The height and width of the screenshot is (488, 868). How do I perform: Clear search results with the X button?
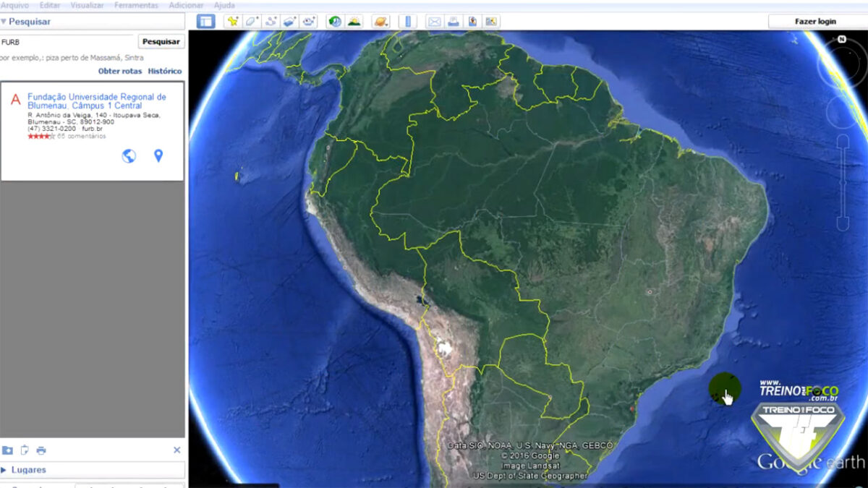click(x=177, y=450)
